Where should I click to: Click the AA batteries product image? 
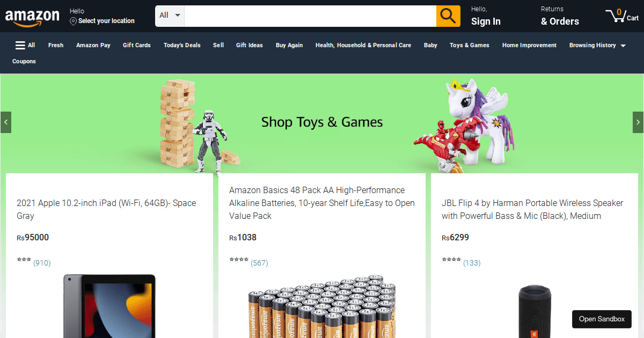pyautogui.click(x=322, y=306)
